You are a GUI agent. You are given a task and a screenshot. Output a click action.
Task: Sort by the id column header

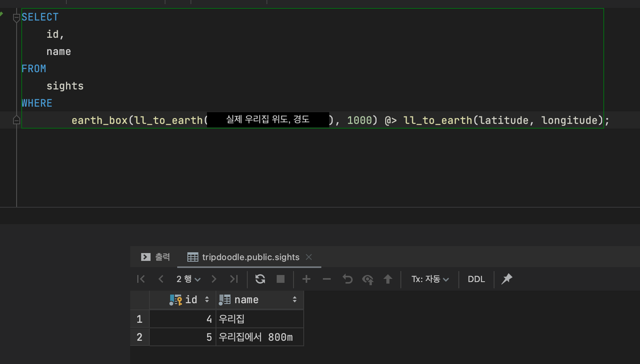191,300
